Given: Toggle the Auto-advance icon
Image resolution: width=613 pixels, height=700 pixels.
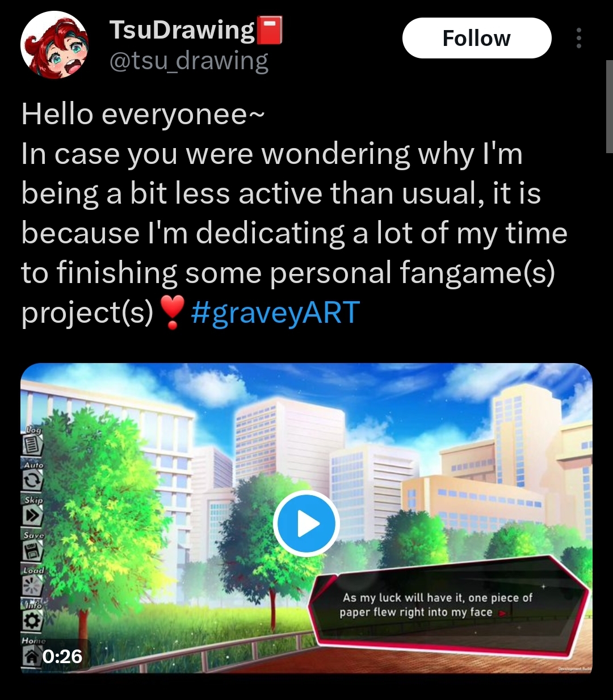Looking at the screenshot, I should click(x=33, y=480).
